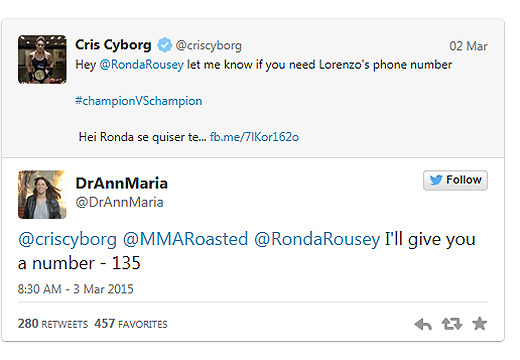The width and height of the screenshot is (520, 360).
Task: Click the @RondaRousey mention in Cris's tweet
Action: (x=142, y=65)
